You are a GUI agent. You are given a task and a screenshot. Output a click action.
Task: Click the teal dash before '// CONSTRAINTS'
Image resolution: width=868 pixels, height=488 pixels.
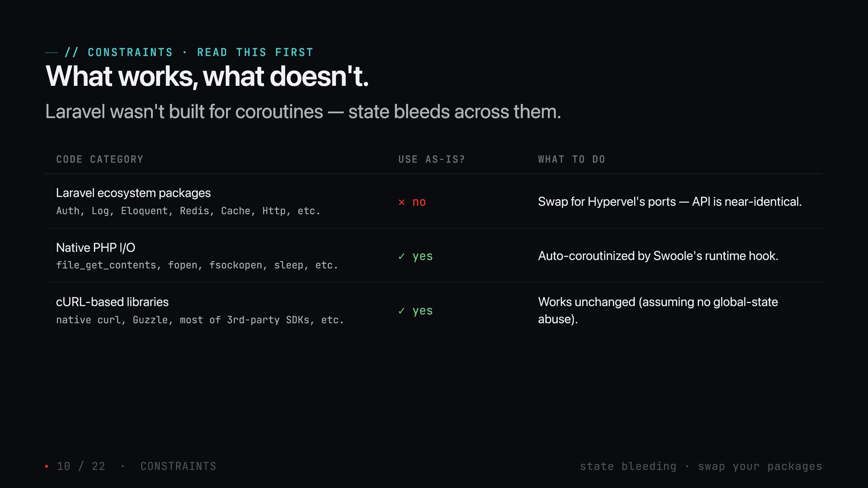tap(52, 53)
